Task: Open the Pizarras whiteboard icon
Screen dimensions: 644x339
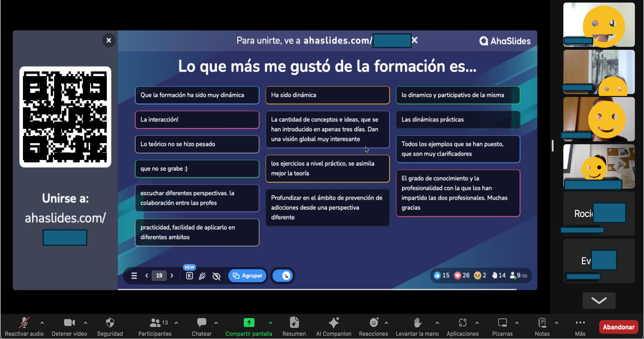Action: click(502, 322)
